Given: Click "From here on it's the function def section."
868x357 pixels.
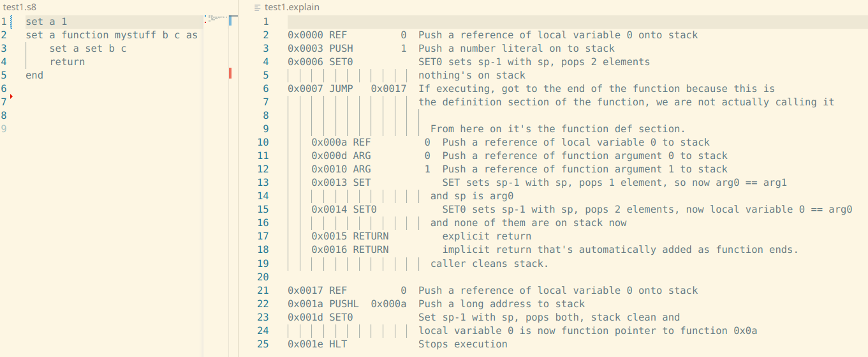Looking at the screenshot, I should point(558,129).
